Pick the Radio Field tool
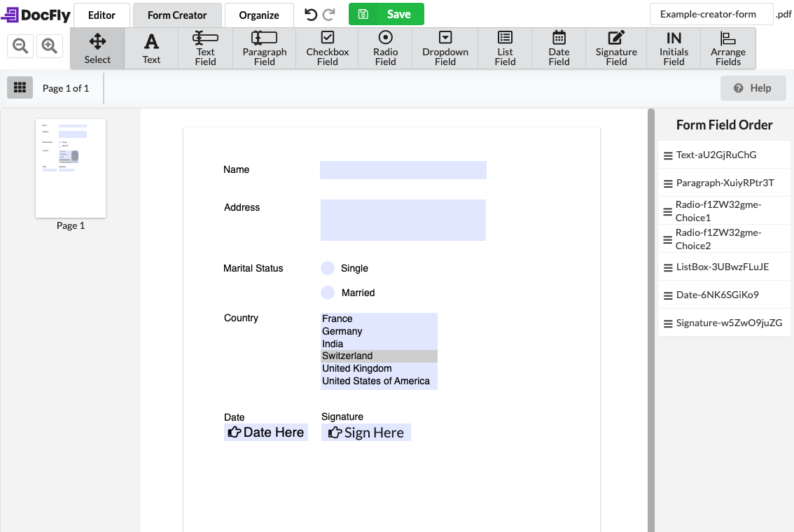Screen dimensions: 794x532 (385, 48)
